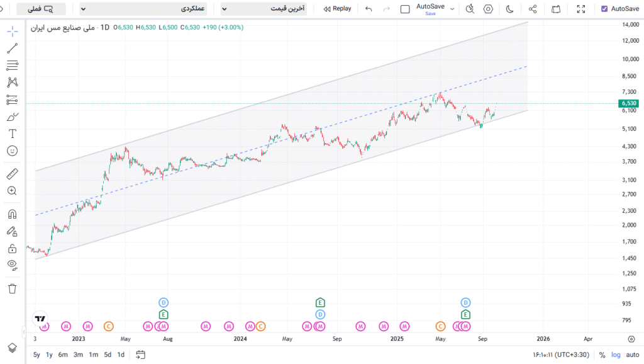Screen dimensions: 644x364
Task: Enable magnet mode in the left toolbar
Action: point(12,214)
